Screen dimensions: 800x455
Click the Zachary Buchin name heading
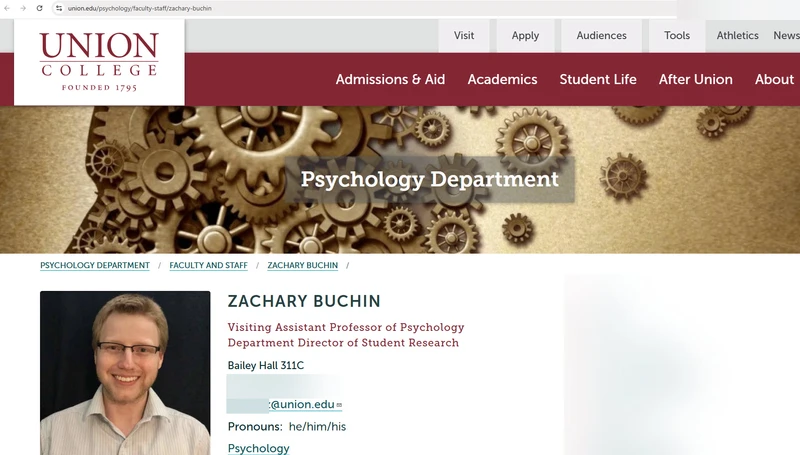304,301
